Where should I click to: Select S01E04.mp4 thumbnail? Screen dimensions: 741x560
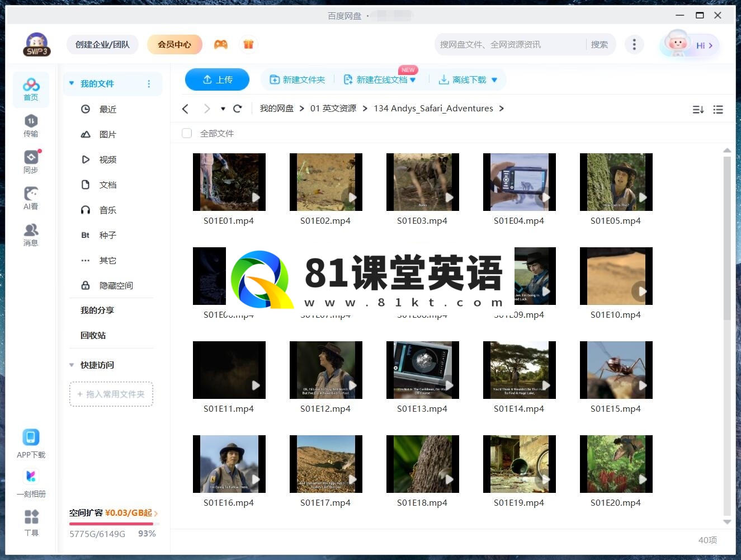(x=520, y=182)
